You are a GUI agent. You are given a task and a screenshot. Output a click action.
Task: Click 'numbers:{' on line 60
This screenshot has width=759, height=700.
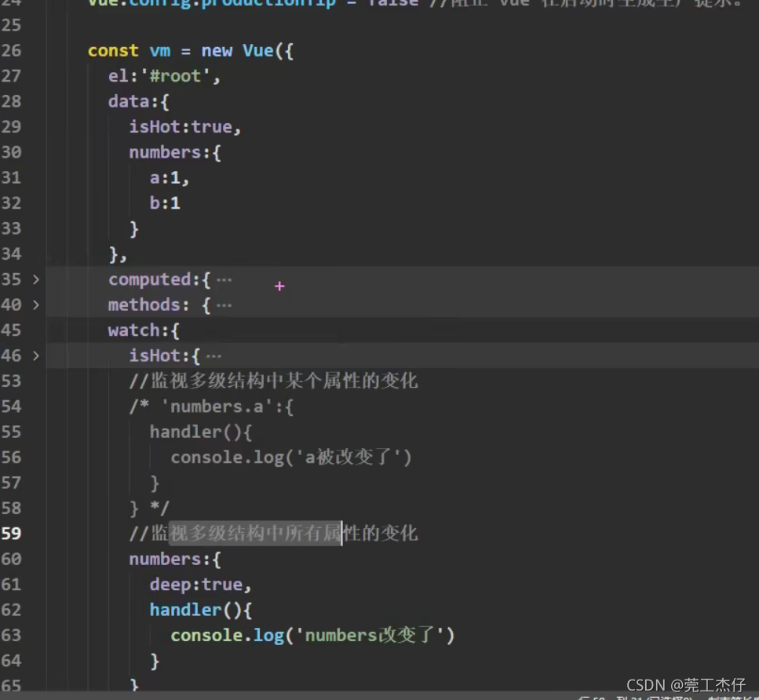click(x=175, y=559)
